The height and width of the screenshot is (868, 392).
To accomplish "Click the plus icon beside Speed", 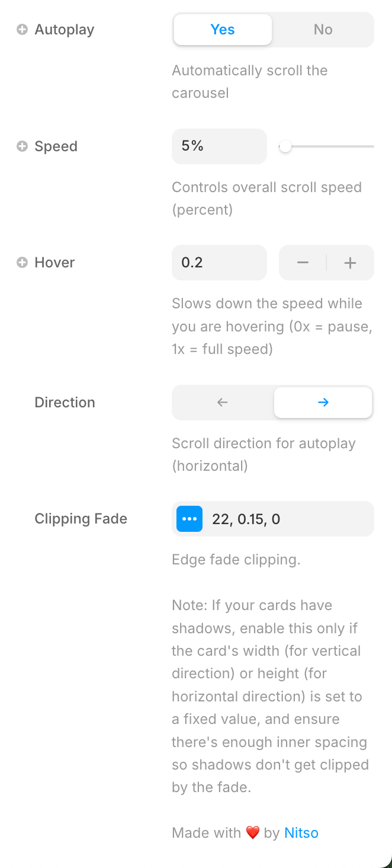I will pos(22,146).
